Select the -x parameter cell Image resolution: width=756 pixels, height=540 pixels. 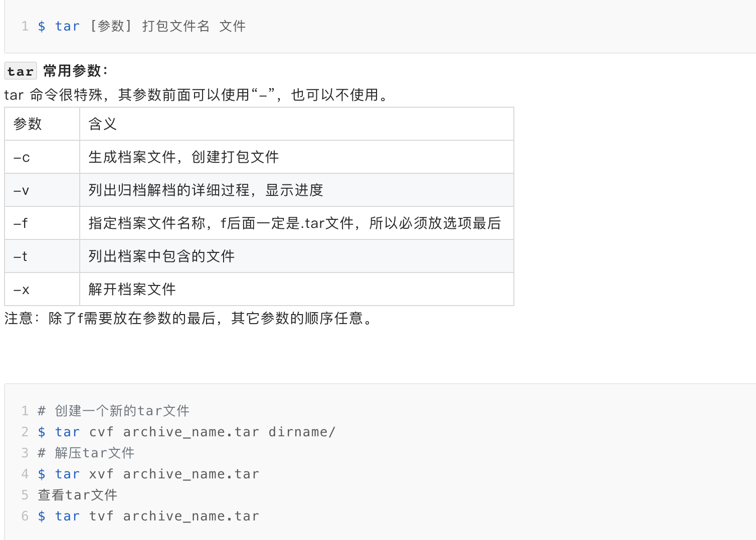[x=42, y=289]
